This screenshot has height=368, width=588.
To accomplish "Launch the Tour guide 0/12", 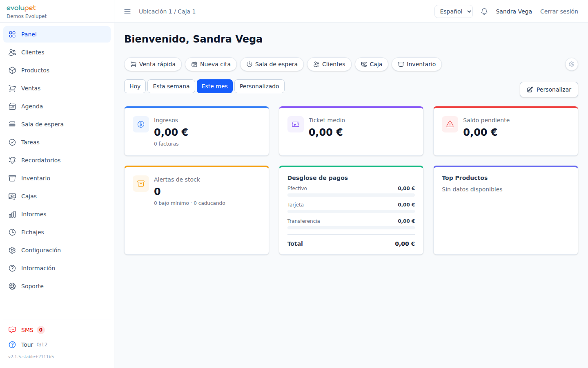I will pos(27,345).
